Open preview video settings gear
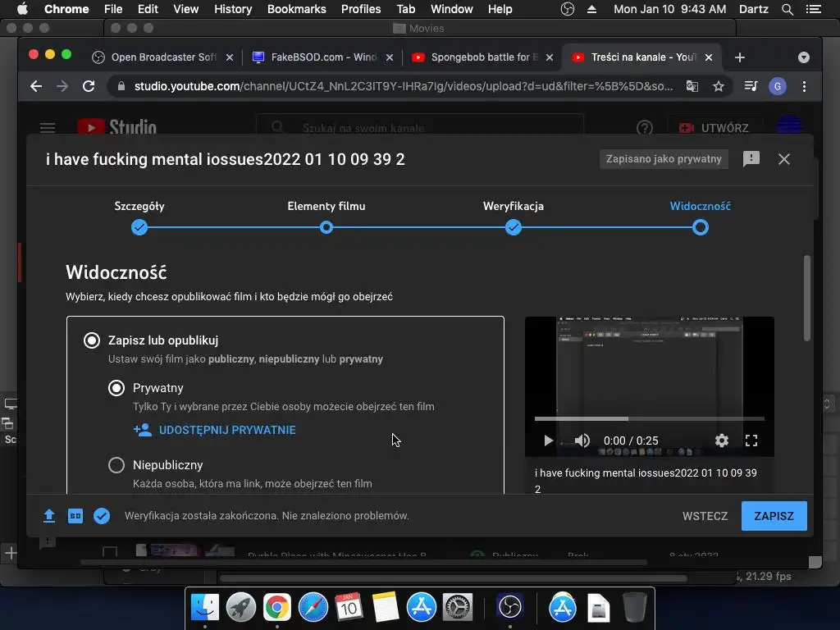 tap(722, 441)
